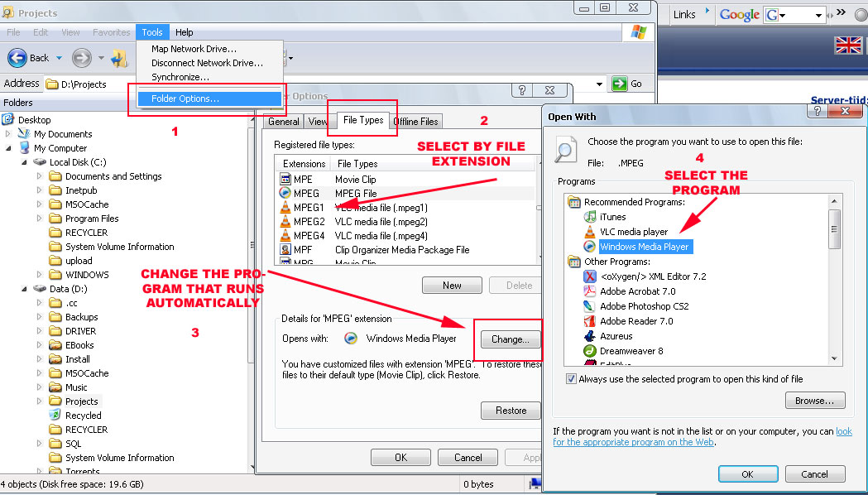Expand Documents and Settings folder
The width and height of the screenshot is (868, 495).
[39, 176]
